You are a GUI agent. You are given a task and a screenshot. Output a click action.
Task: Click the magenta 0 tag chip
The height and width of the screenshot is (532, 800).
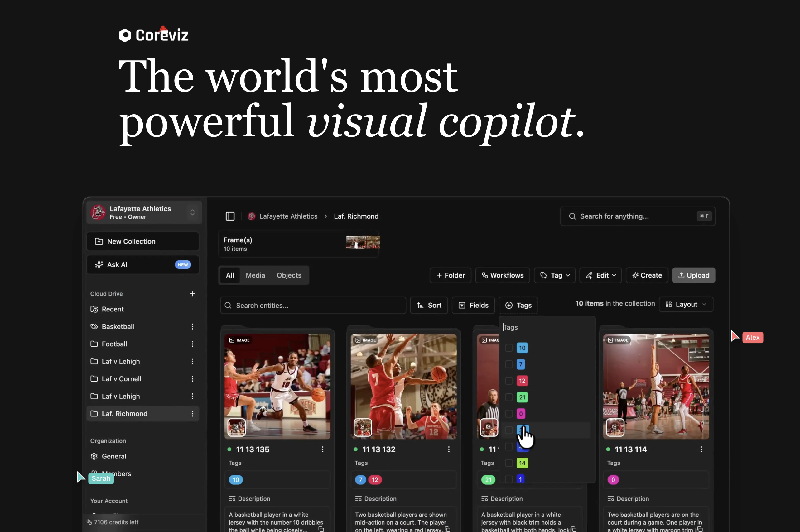click(x=613, y=480)
